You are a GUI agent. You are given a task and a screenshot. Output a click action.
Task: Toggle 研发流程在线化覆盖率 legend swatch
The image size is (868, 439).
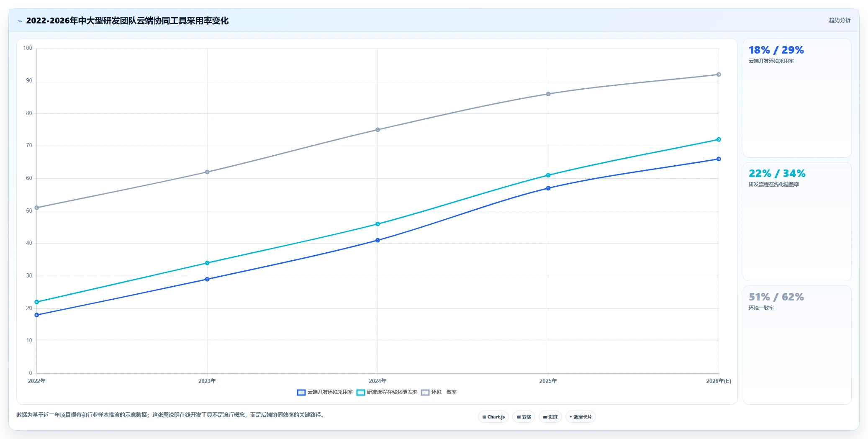coord(361,393)
